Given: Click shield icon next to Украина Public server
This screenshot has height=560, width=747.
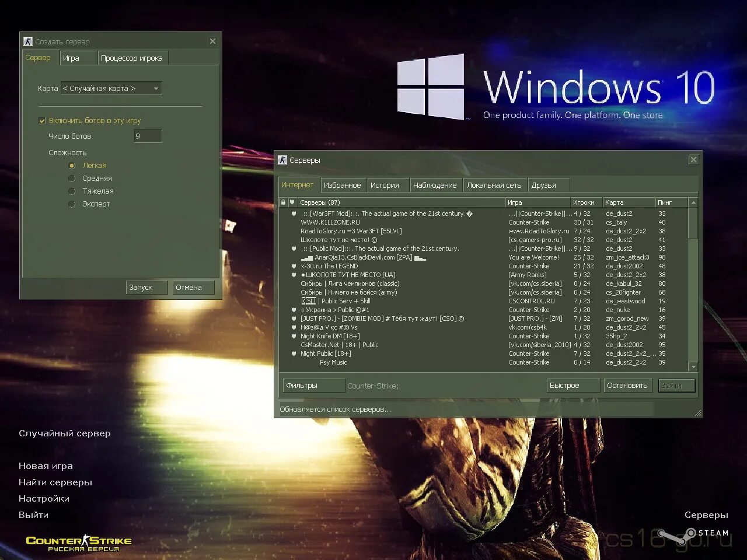Looking at the screenshot, I should pos(294,310).
